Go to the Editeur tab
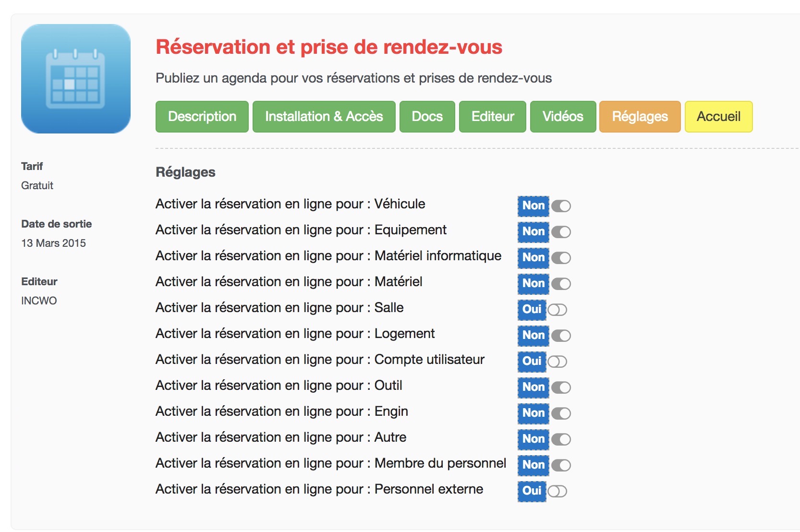 coord(492,117)
